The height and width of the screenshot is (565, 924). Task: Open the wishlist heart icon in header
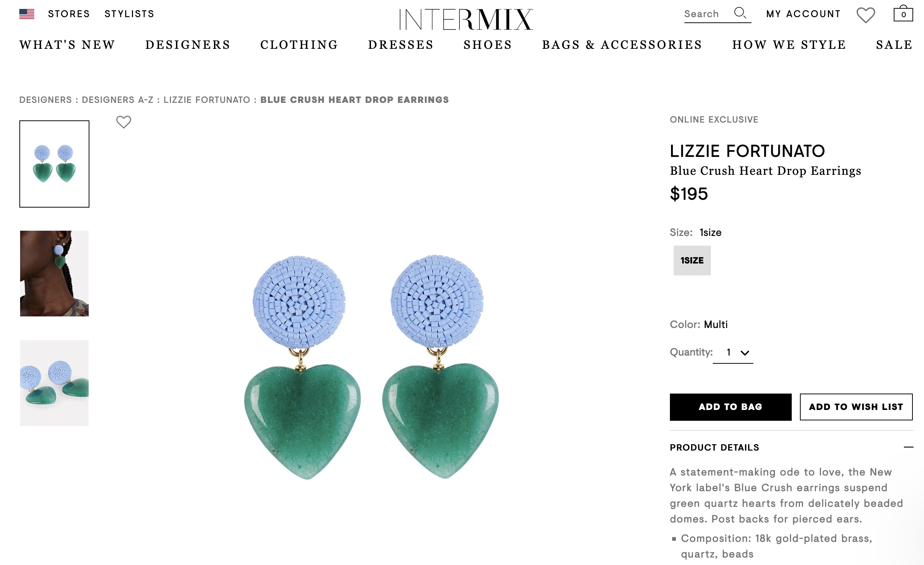click(x=866, y=15)
